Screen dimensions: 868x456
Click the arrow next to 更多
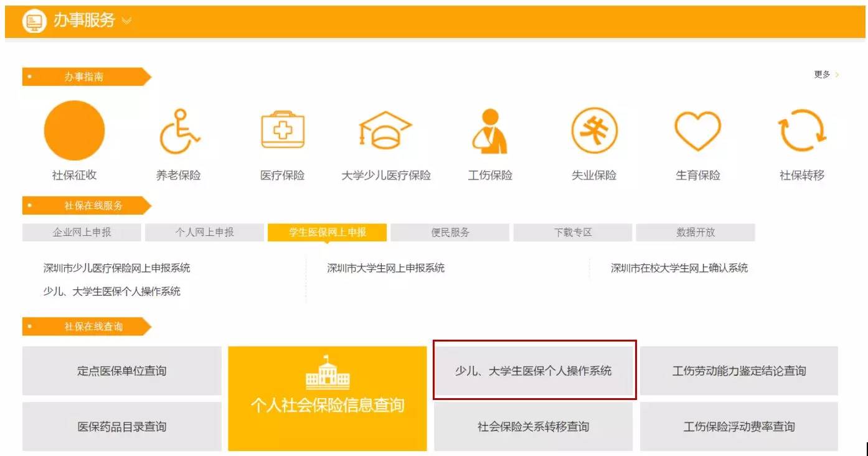837,75
